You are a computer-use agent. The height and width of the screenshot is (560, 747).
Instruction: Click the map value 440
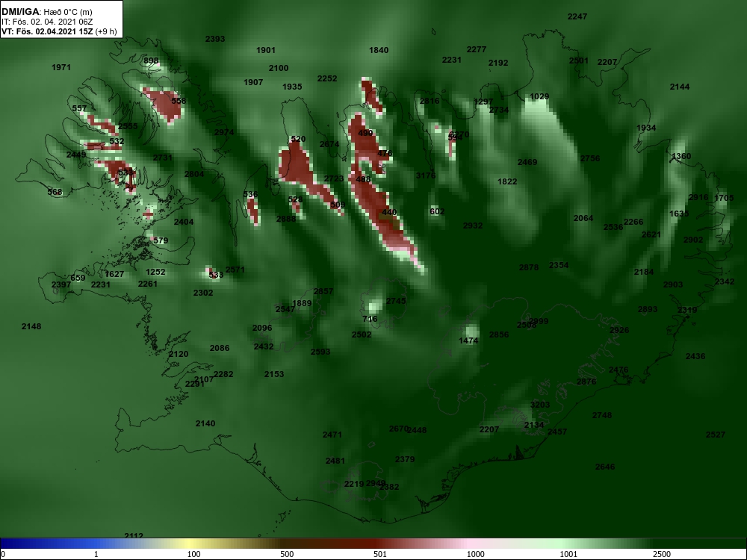(x=389, y=212)
